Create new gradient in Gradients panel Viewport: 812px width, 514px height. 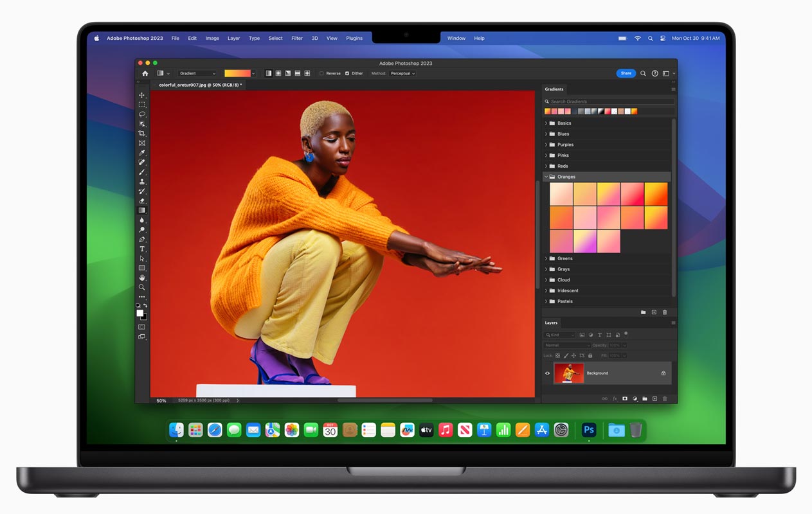click(654, 312)
